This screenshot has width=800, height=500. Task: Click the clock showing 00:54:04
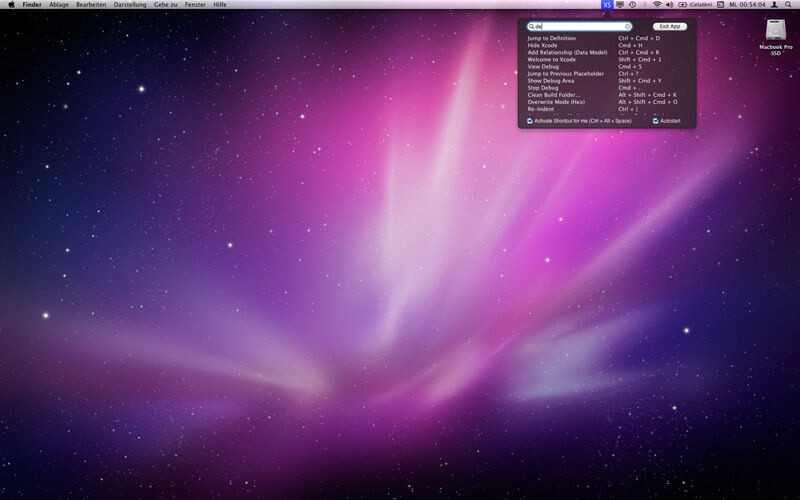747,5
